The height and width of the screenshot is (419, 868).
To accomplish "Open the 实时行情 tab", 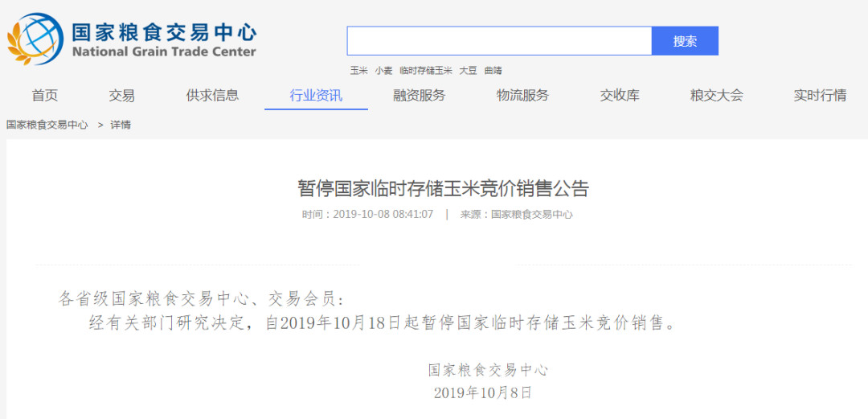I will 820,96.
